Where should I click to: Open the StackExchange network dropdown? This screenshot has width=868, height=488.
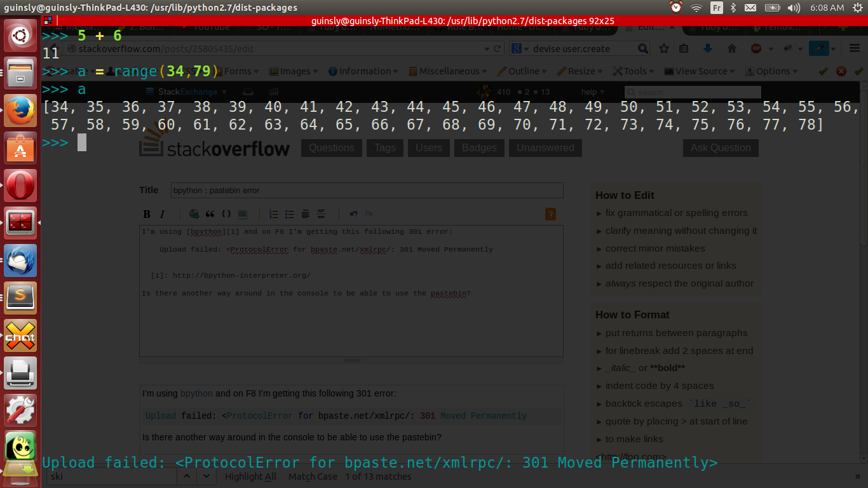tap(186, 92)
